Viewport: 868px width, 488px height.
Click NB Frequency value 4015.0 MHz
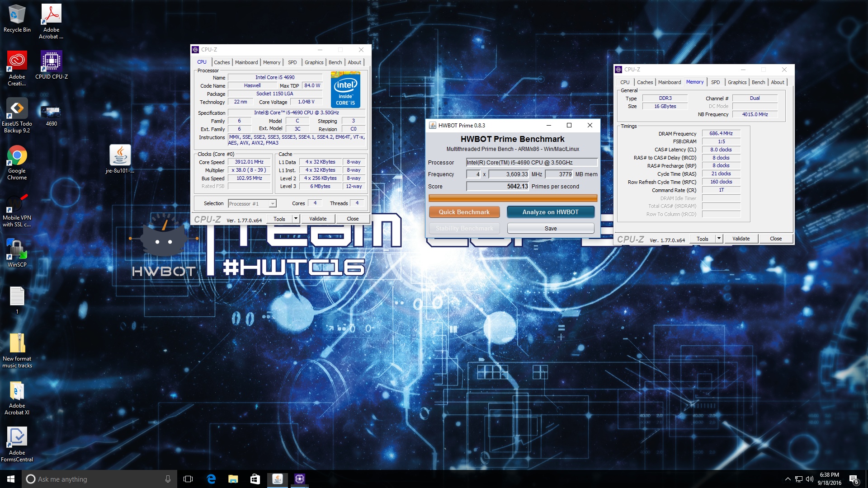[x=755, y=114]
